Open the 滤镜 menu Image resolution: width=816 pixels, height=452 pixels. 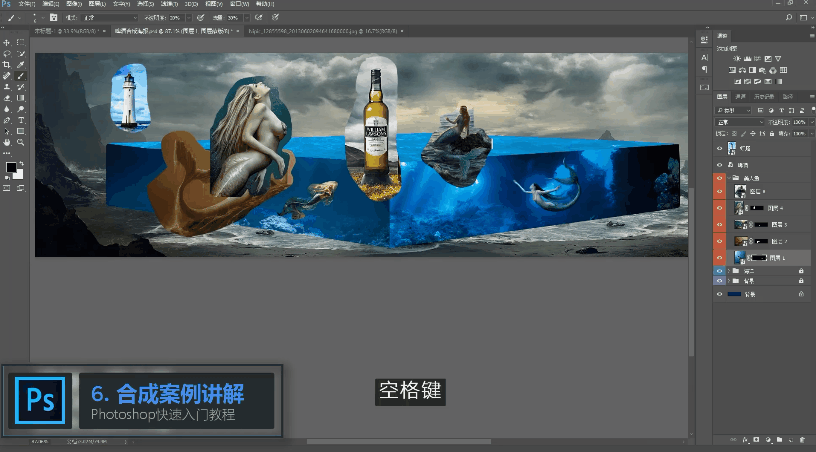click(168, 4)
